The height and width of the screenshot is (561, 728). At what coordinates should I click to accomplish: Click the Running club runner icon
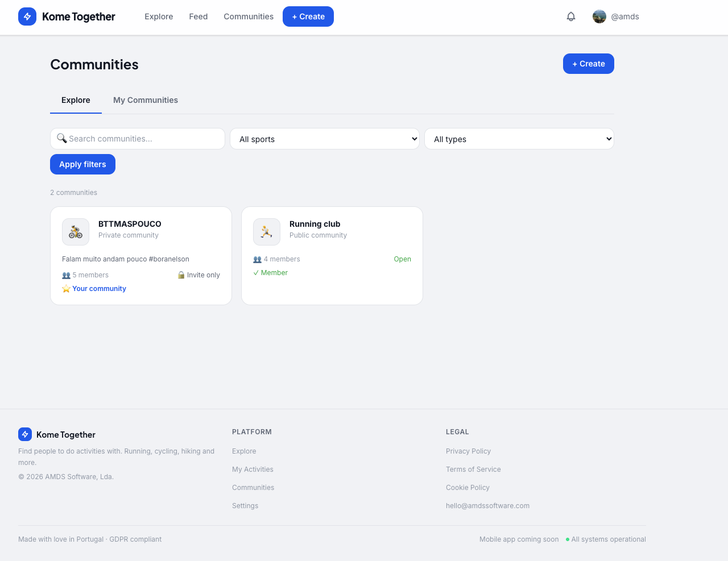click(267, 232)
